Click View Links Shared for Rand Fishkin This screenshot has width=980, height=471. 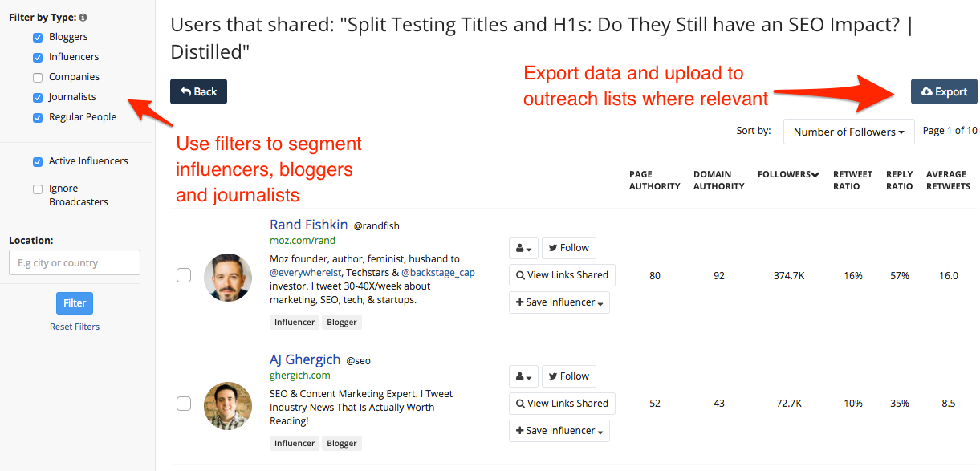[561, 275]
